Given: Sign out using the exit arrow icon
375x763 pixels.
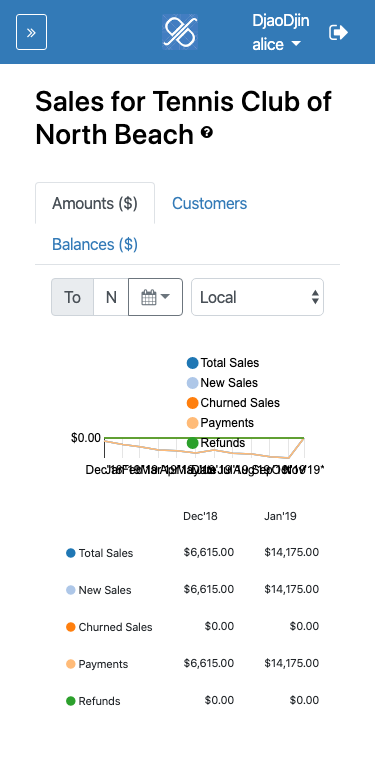Looking at the screenshot, I should (339, 33).
